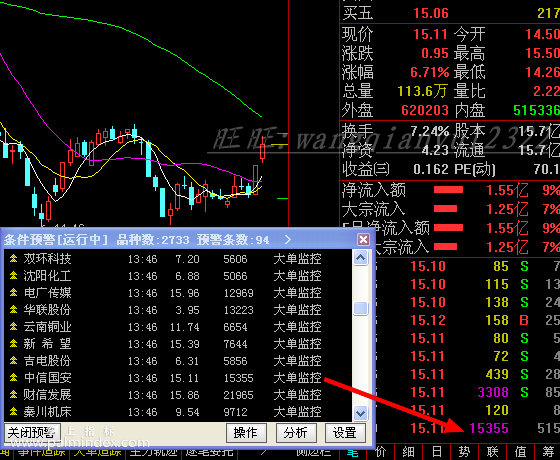This screenshot has height=460, width=560.
Task: Click the alert icon beside 双环科技
Action: 14,259
